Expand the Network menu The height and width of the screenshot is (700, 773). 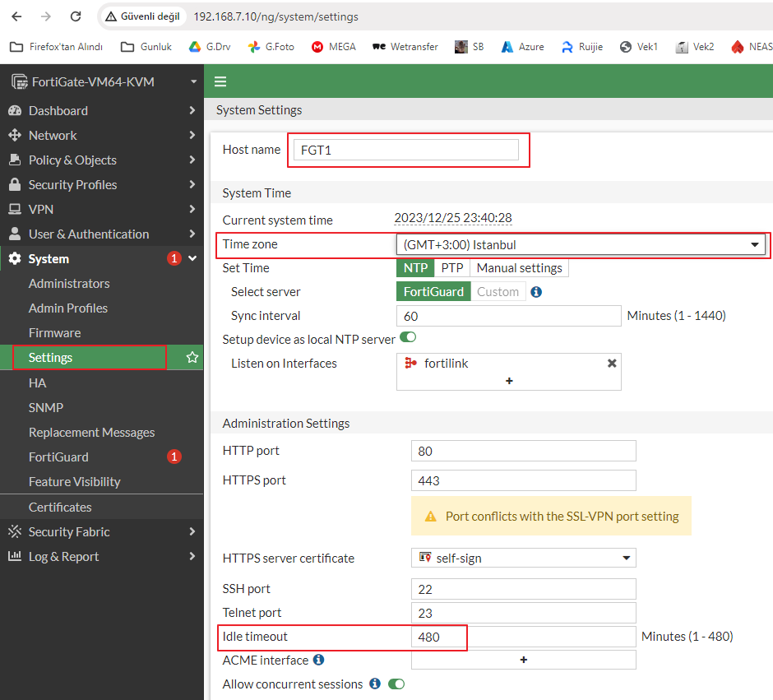click(101, 136)
